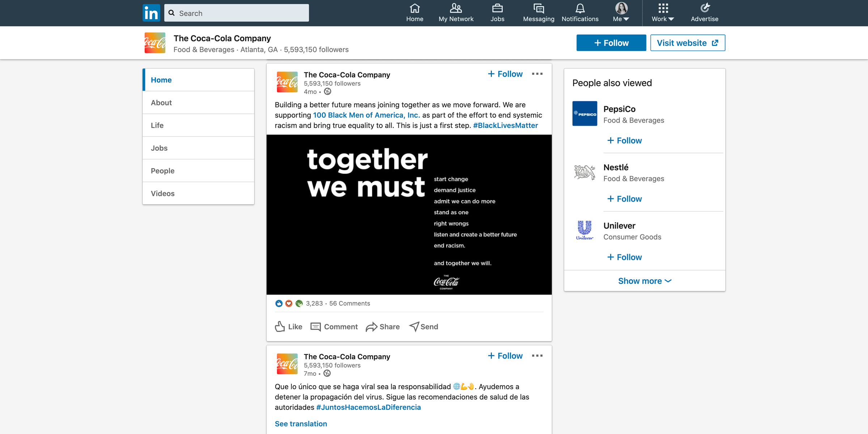Click globe visibility icon on 7mo post
The image size is (868, 434).
(x=327, y=374)
